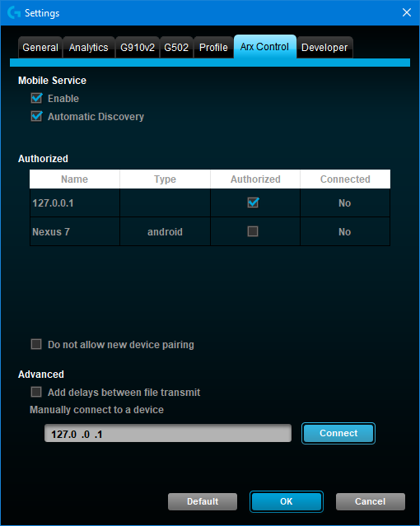Click the Connect button
Screen dimensions: 420x526
point(338,433)
